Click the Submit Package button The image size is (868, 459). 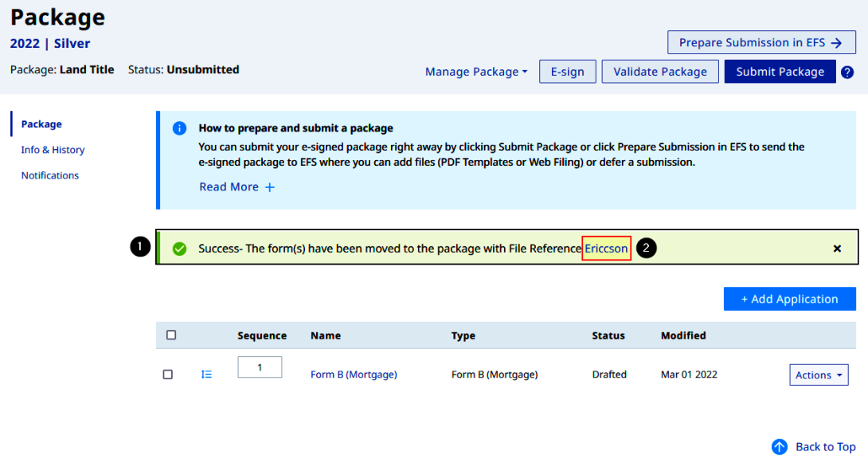pyautogui.click(x=780, y=72)
